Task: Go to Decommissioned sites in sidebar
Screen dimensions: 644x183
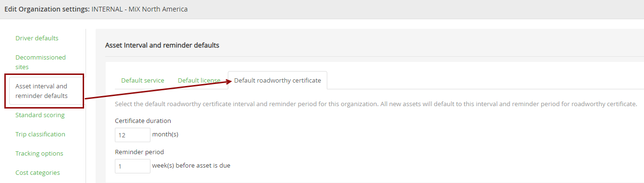Action: point(40,62)
